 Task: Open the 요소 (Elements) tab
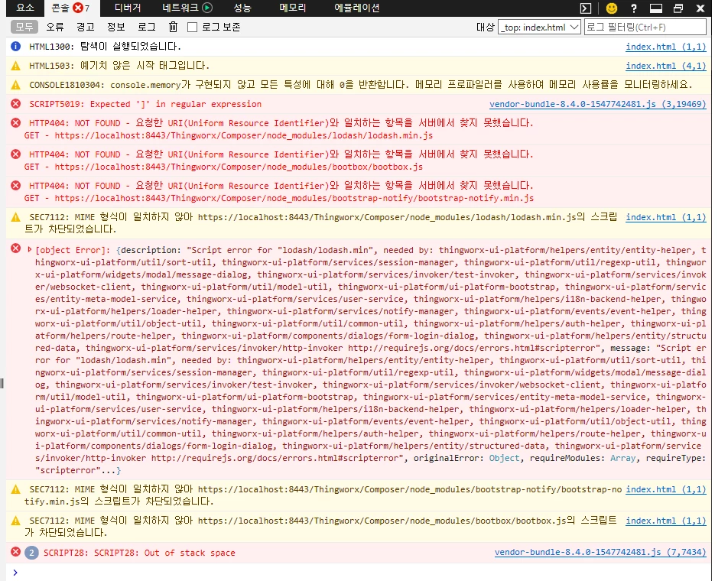(x=24, y=8)
